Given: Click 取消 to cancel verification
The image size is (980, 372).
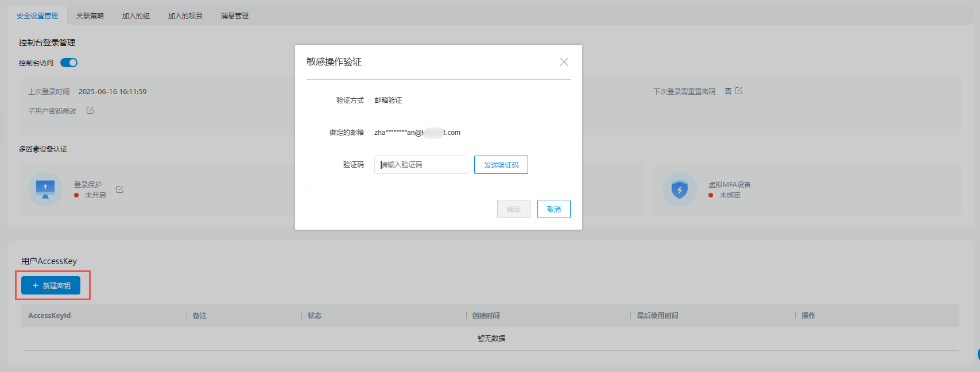Looking at the screenshot, I should click(x=553, y=209).
